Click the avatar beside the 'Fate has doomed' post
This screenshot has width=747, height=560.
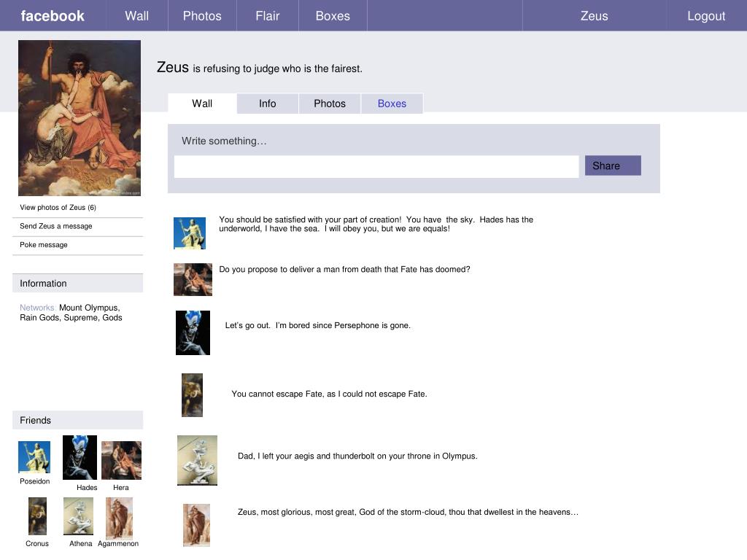point(193,279)
